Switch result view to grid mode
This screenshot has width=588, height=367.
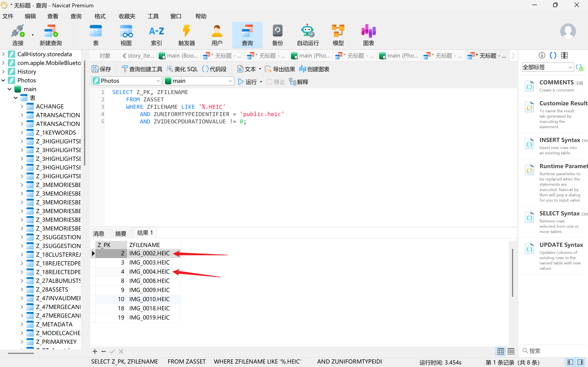click(500, 351)
